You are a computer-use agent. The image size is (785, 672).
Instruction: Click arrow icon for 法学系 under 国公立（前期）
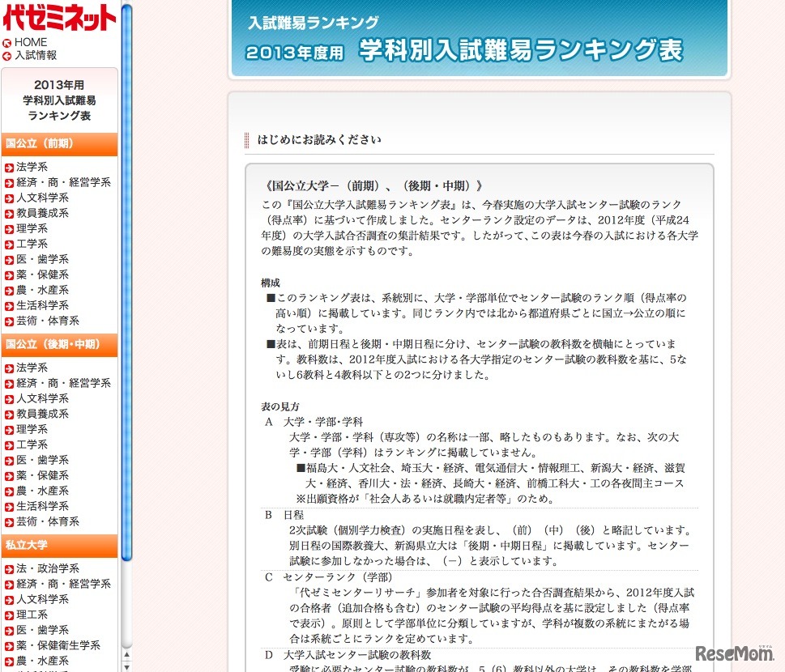coord(9,168)
